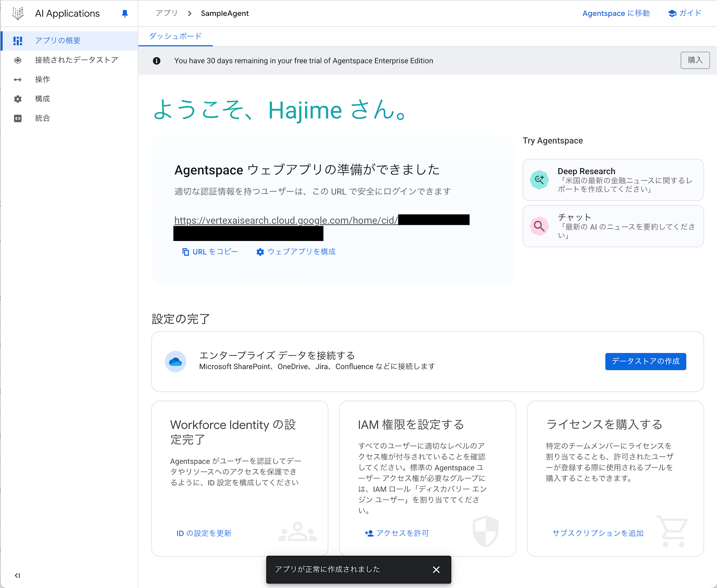Go to the アプリ breadcrumb
Image resolution: width=717 pixels, height=588 pixels.
(167, 13)
